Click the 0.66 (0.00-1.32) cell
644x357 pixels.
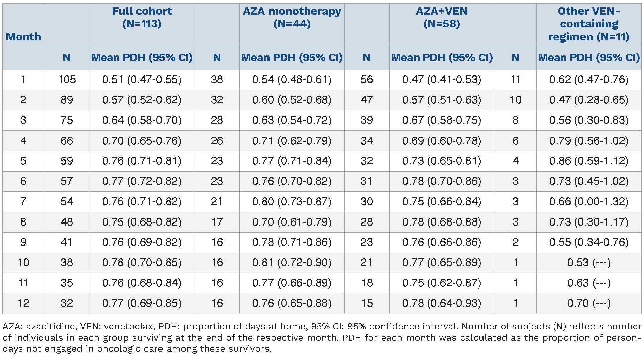pos(589,202)
